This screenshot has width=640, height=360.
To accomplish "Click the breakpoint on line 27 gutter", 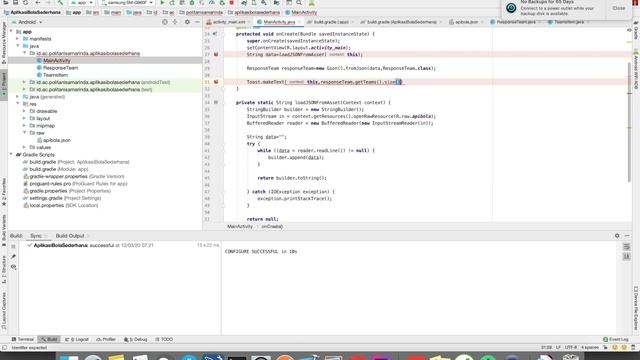I will point(216,54).
